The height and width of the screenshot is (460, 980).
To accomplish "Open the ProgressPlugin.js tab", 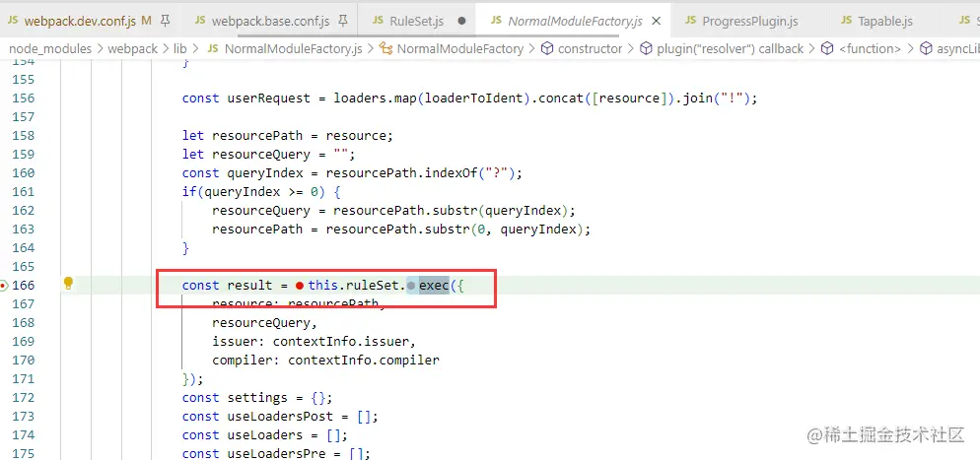I will (x=750, y=21).
